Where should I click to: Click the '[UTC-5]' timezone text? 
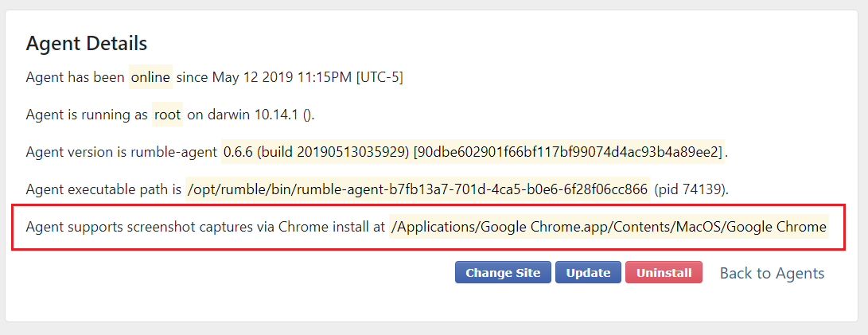click(x=380, y=77)
